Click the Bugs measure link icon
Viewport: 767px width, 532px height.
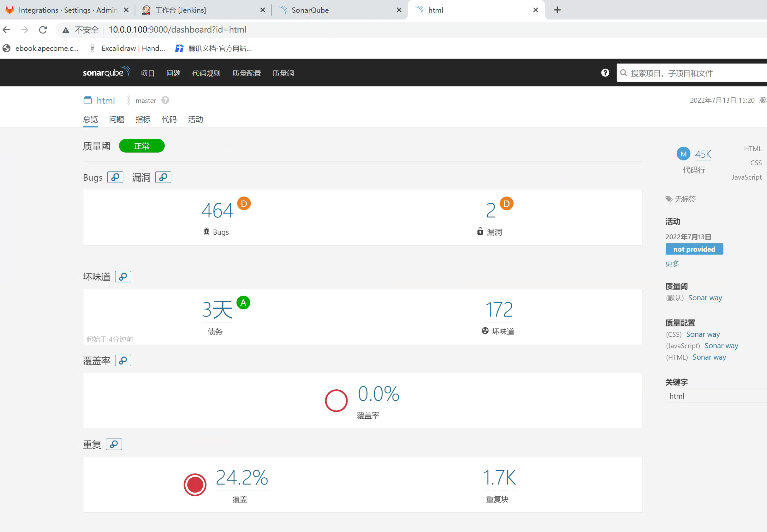click(x=115, y=177)
